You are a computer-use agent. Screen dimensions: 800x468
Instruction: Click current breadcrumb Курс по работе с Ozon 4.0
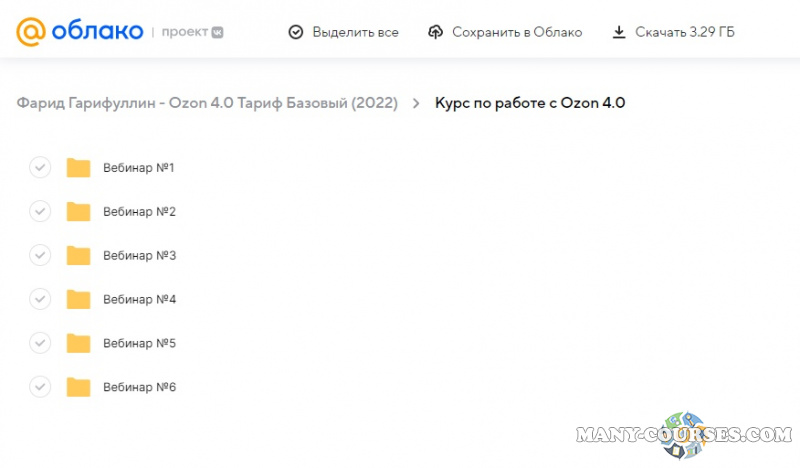click(530, 103)
